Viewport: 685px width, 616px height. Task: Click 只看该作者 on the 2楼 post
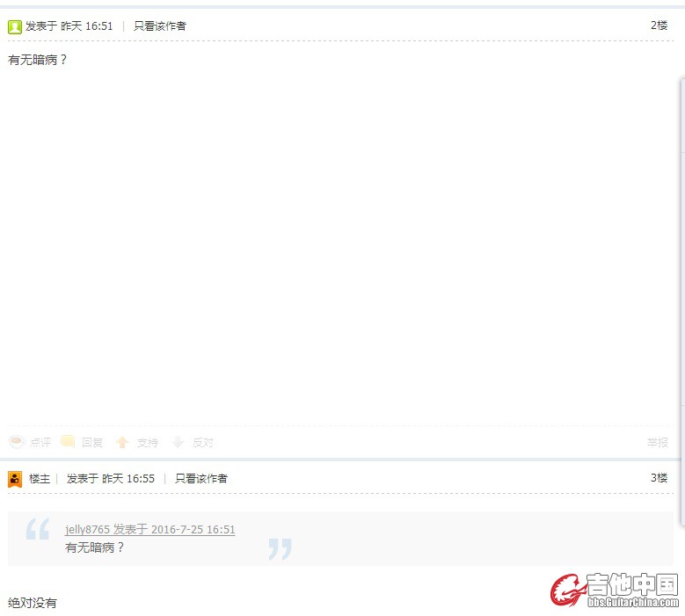[160, 26]
